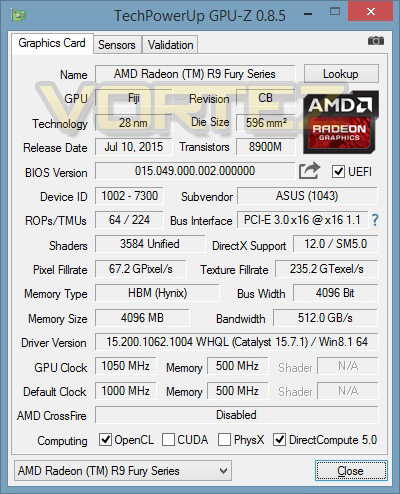This screenshot has width=400, height=494.
Task: Select the Graphics Card tab
Action: click(52, 43)
